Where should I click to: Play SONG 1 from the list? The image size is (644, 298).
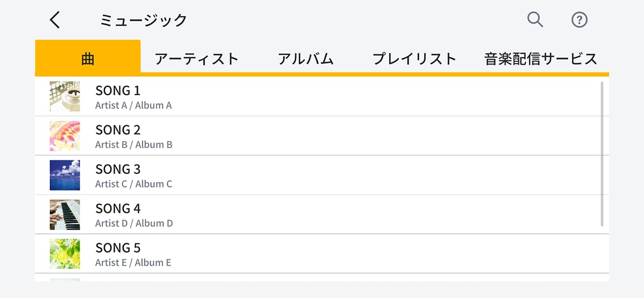click(118, 91)
